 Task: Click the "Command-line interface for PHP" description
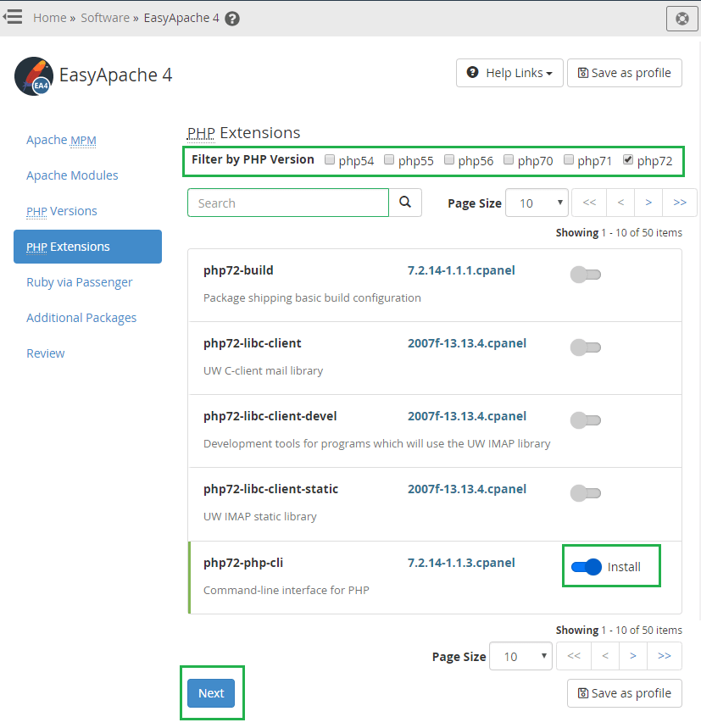click(286, 590)
